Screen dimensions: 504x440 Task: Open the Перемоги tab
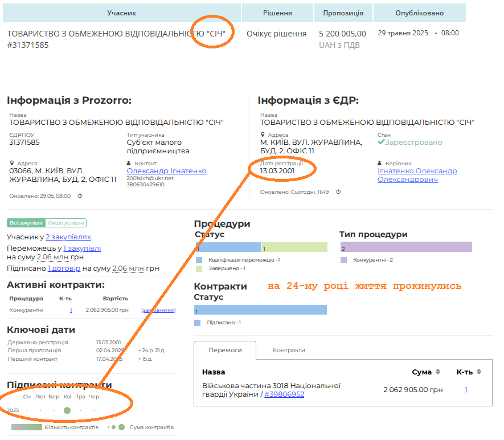coord(225,350)
